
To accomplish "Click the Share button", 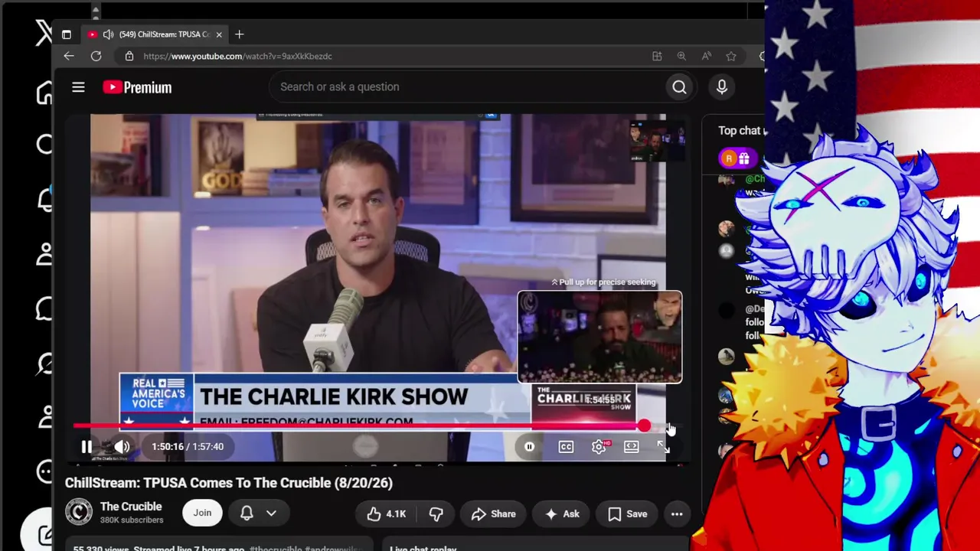I will pyautogui.click(x=492, y=514).
